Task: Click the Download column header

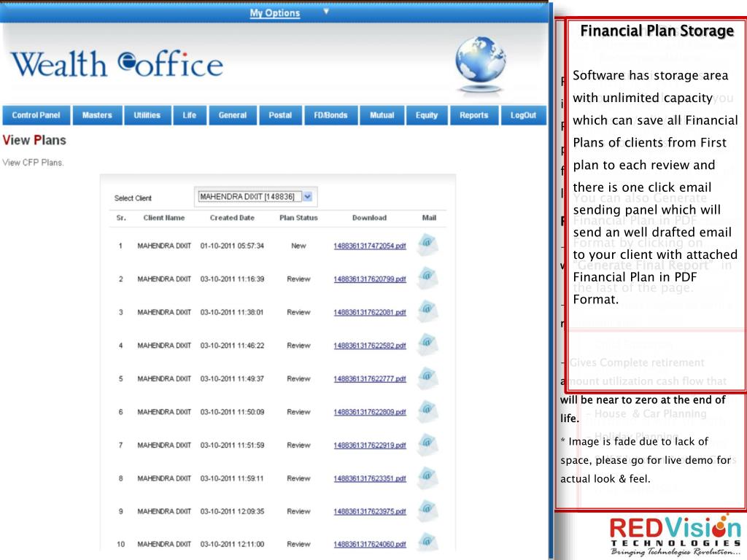Action: point(369,217)
